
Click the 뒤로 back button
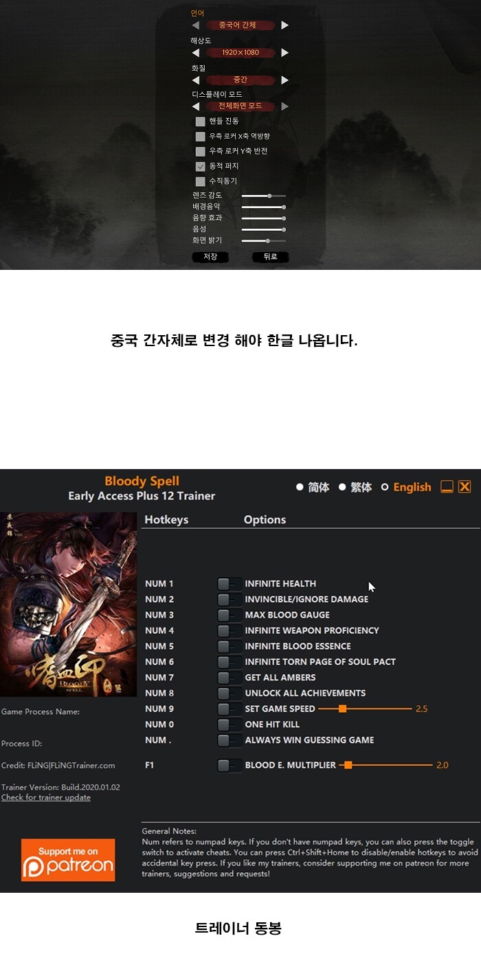pos(269,257)
